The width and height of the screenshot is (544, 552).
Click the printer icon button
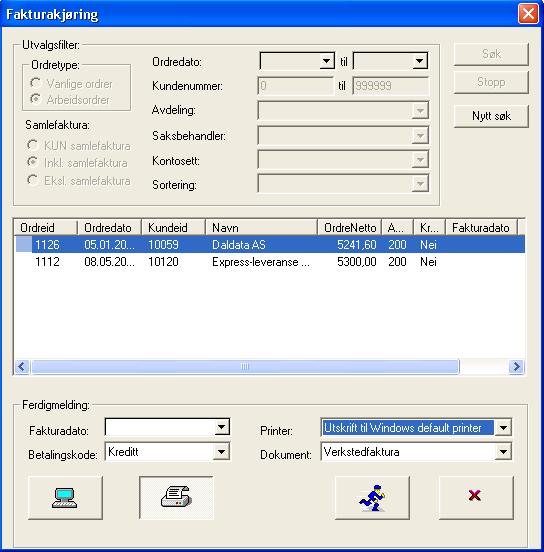pos(176,497)
